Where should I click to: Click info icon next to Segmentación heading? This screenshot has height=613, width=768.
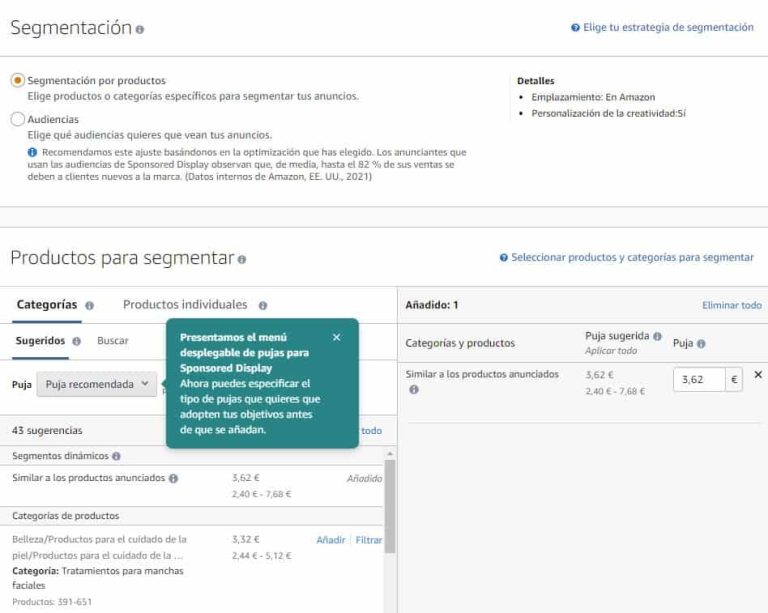140,29
